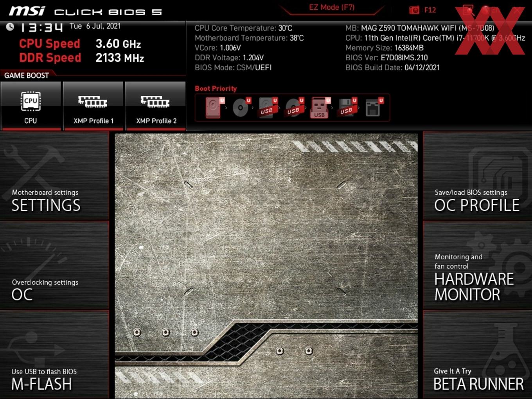Screen dimensions: 532x399
Task: Select the USB key boot device icon
Action: [320, 108]
